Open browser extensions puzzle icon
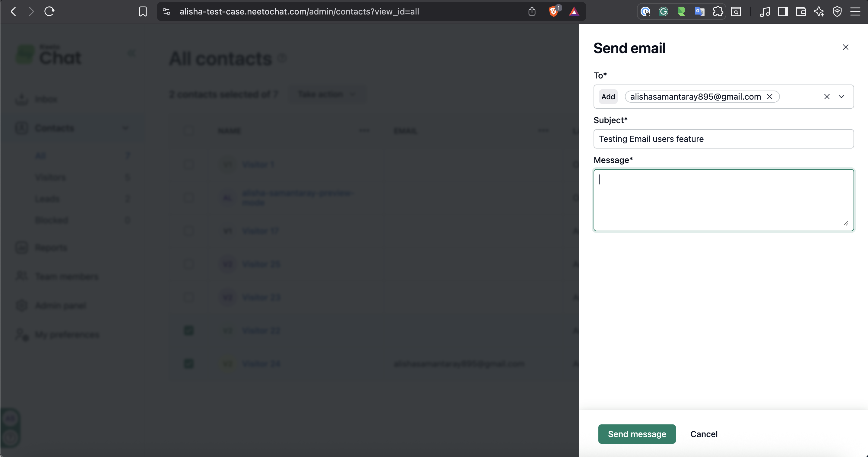868x457 pixels. pos(718,11)
